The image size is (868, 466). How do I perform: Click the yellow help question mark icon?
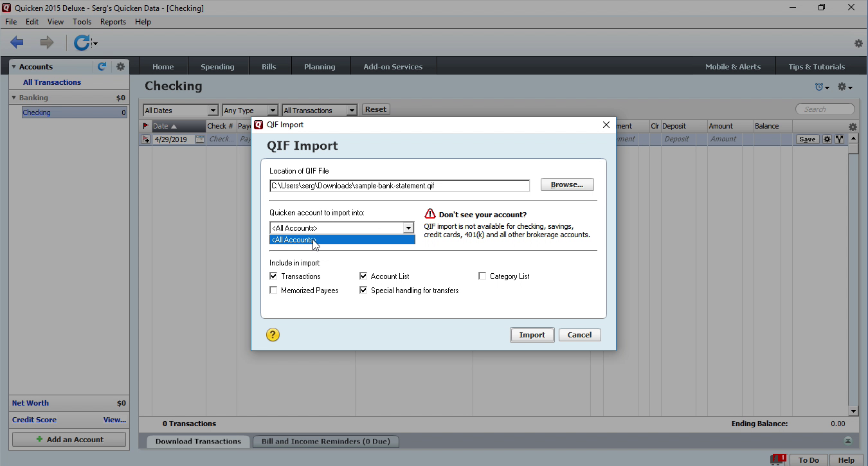click(273, 334)
